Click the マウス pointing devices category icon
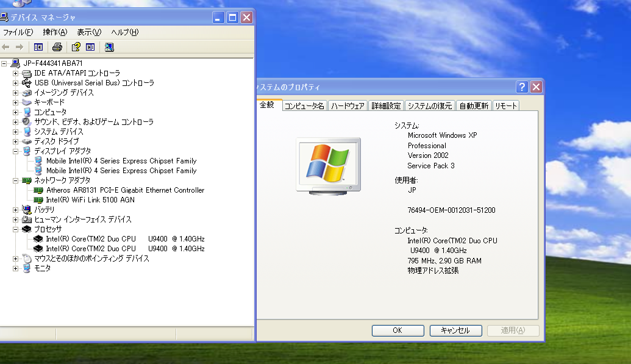This screenshot has width=631, height=364. pyautogui.click(x=27, y=259)
